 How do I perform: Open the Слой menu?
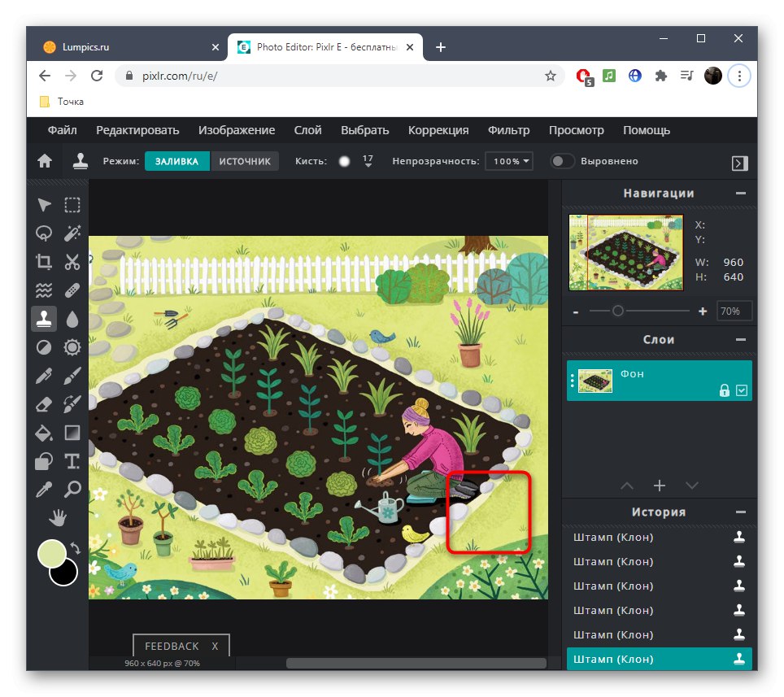[307, 130]
